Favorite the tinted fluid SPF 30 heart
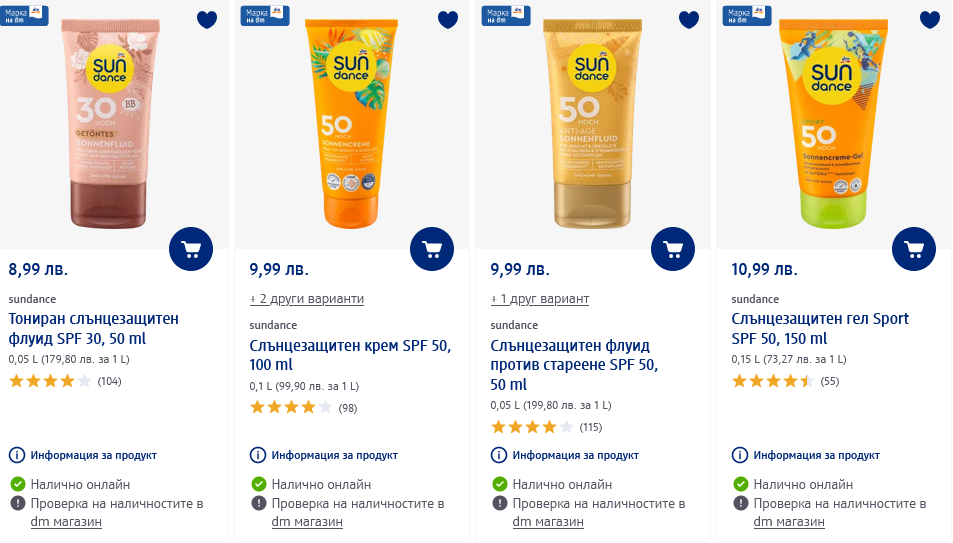Image resolution: width=953 pixels, height=543 pixels. click(207, 20)
